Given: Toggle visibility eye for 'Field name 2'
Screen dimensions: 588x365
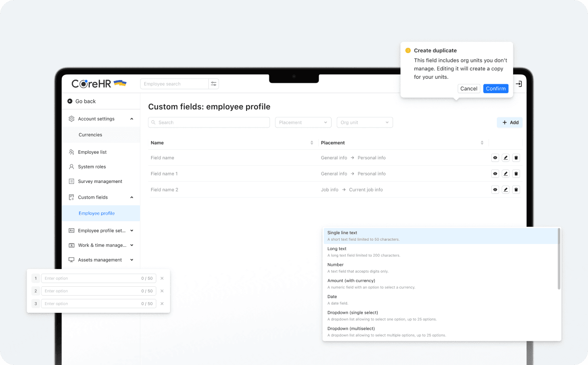Looking at the screenshot, I should point(495,189).
